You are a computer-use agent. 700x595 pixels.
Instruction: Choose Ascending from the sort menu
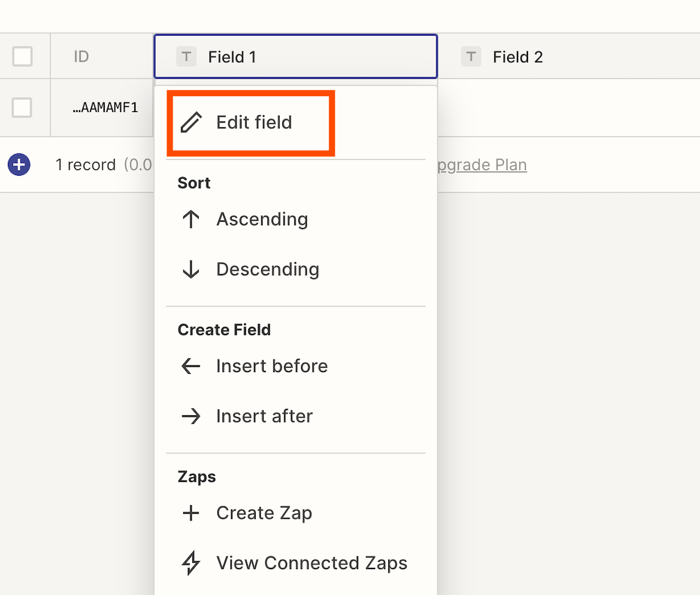pyautogui.click(x=262, y=219)
